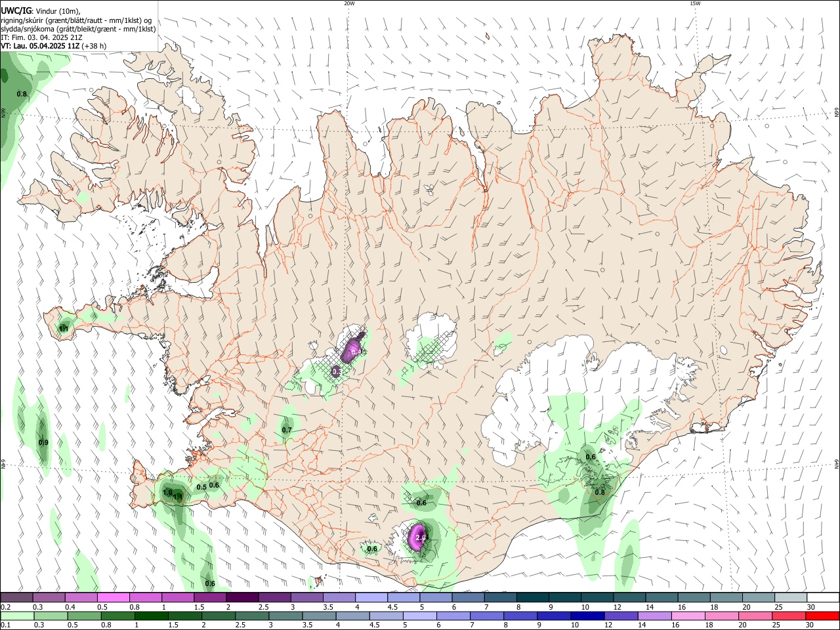Pick deep blue lower swatch between 10 and 12
This screenshot has width=840, height=630.
588,616
